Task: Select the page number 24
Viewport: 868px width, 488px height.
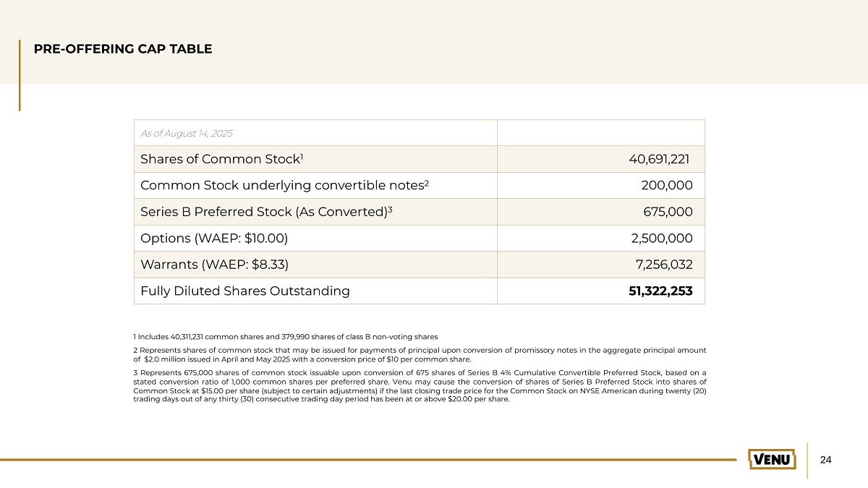Action: (827, 460)
